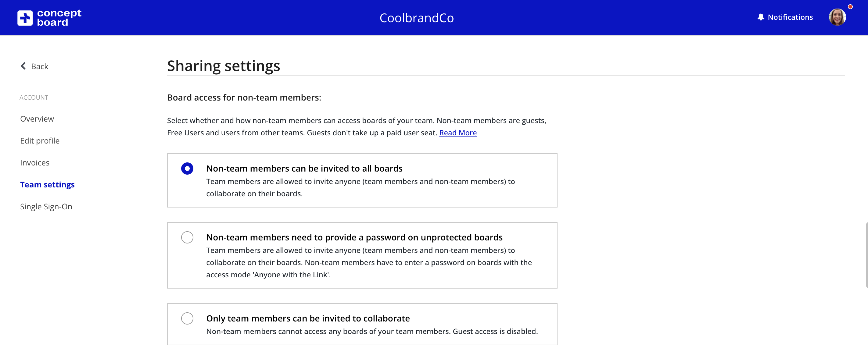Click the red notification badge dot
The image size is (868, 362).
click(x=850, y=7)
